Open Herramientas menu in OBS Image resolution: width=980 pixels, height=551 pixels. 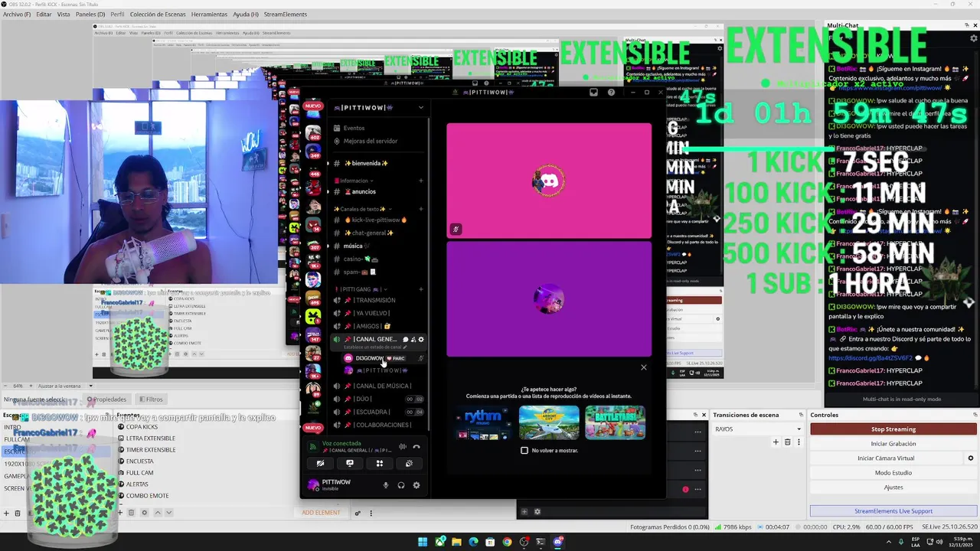coord(209,15)
